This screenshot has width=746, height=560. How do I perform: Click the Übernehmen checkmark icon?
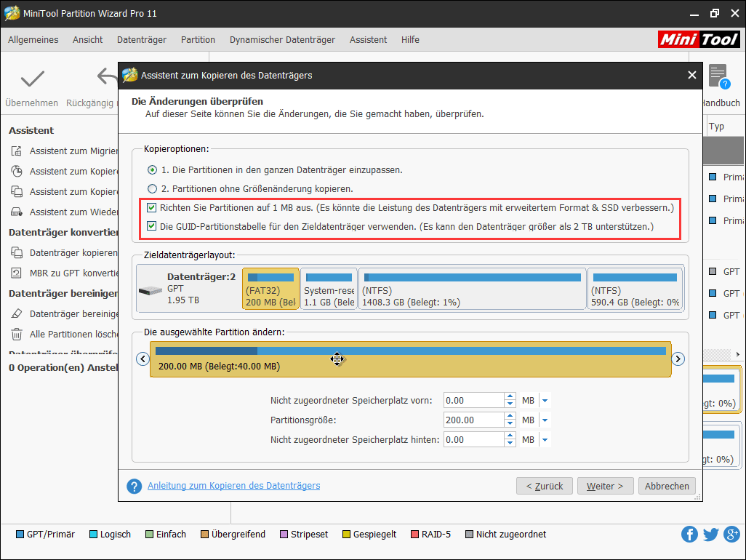coord(32,79)
